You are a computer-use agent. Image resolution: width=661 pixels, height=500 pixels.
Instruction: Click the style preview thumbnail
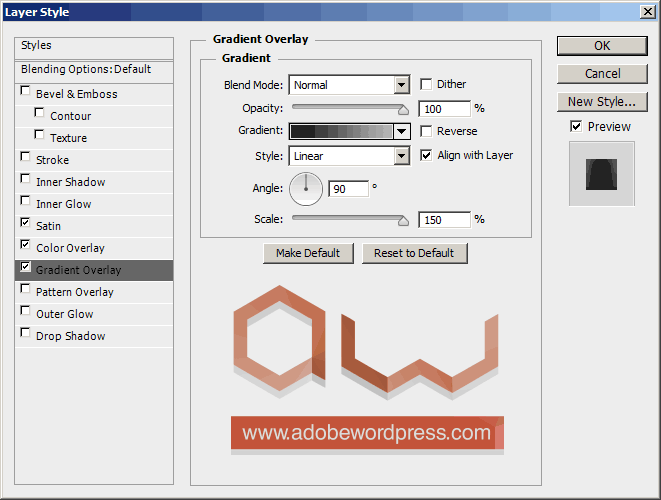pos(602,174)
